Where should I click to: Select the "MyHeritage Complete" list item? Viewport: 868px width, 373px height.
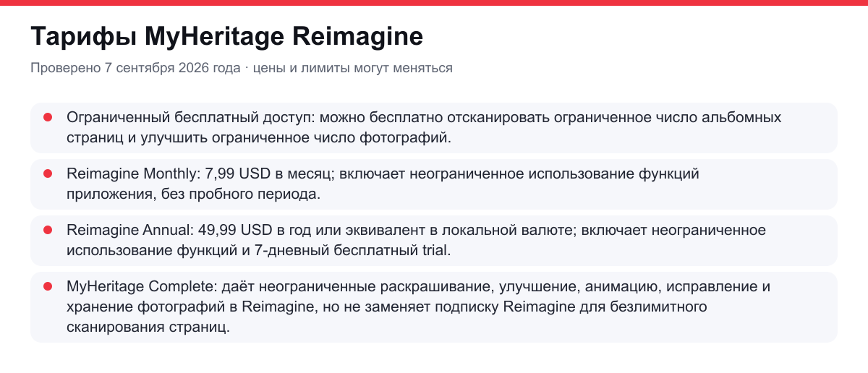click(x=434, y=306)
